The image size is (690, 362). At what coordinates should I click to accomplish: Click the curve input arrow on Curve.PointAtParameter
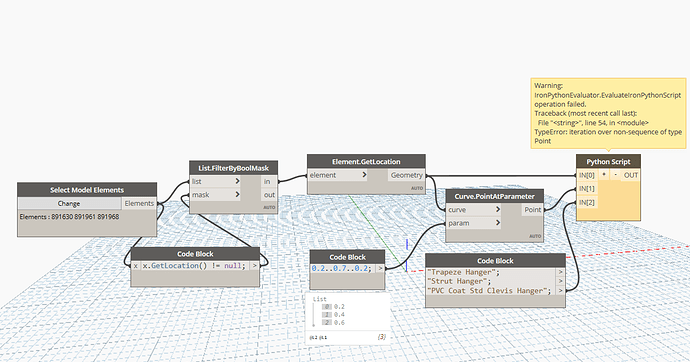[x=498, y=209]
